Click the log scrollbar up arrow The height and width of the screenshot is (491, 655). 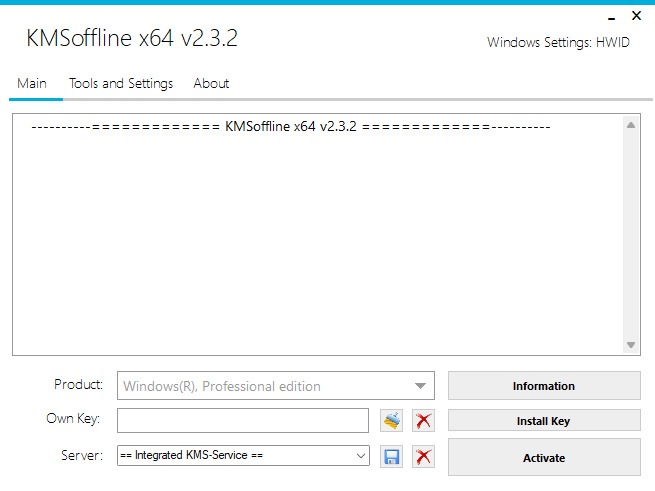pos(631,125)
